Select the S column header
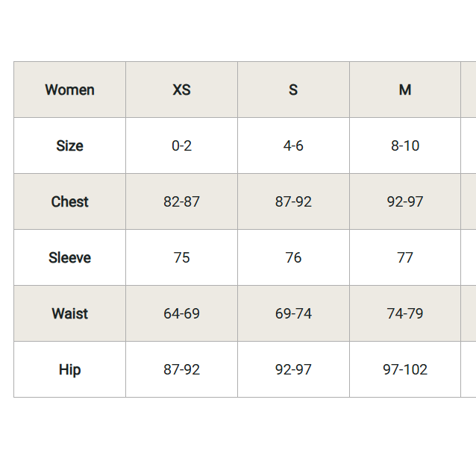 coord(293,90)
